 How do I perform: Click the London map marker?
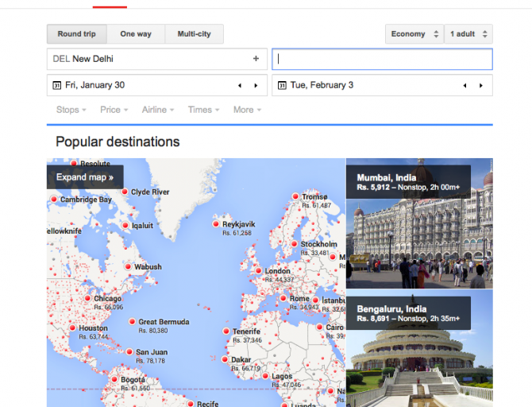pyautogui.click(x=258, y=271)
